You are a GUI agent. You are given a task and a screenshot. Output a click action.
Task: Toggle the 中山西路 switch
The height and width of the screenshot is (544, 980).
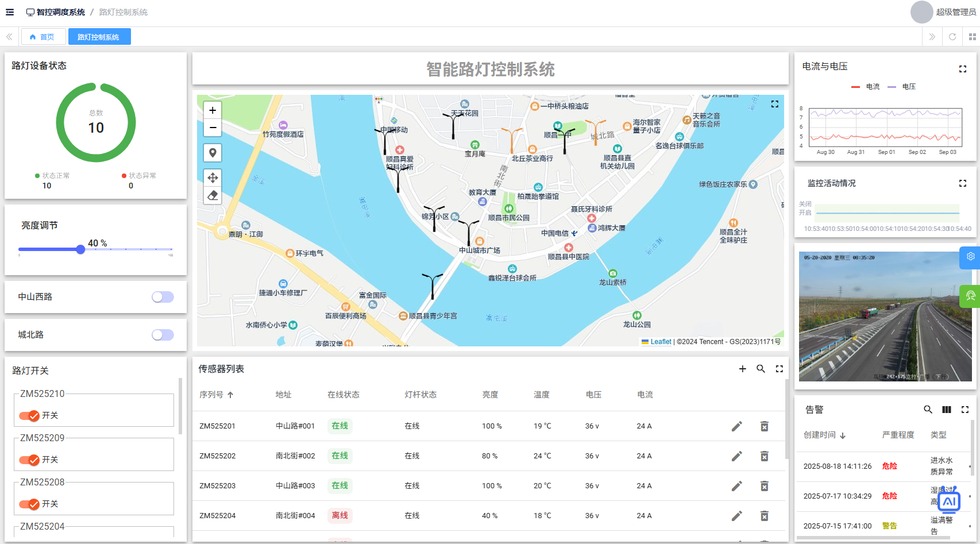(163, 297)
